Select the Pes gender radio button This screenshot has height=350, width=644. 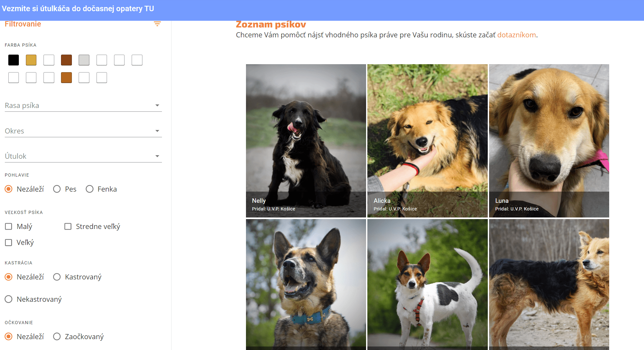pos(57,189)
